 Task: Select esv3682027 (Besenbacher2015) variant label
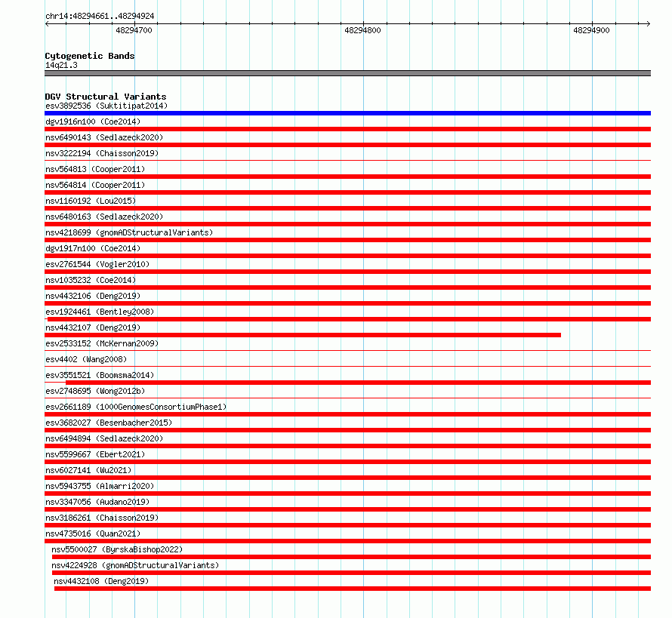click(x=109, y=423)
